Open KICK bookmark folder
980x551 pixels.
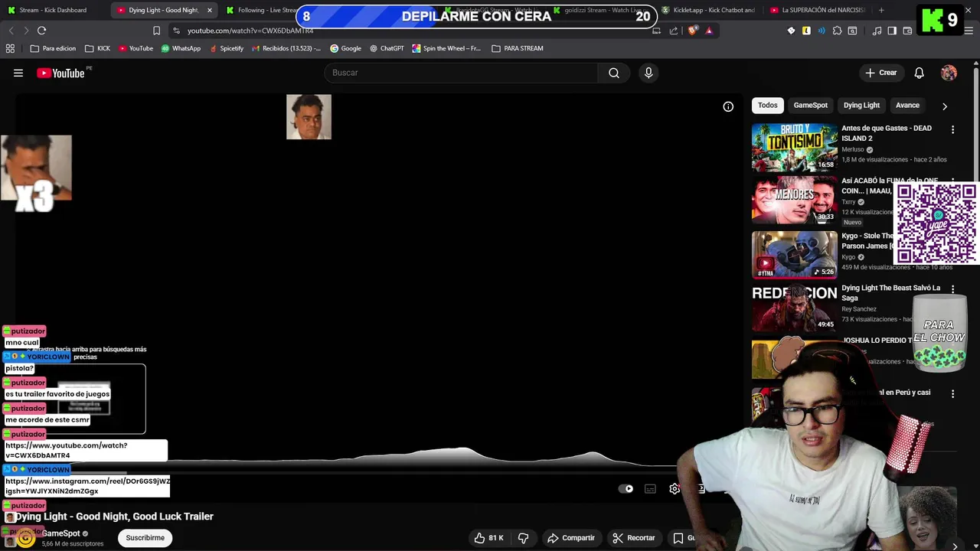[98, 48]
